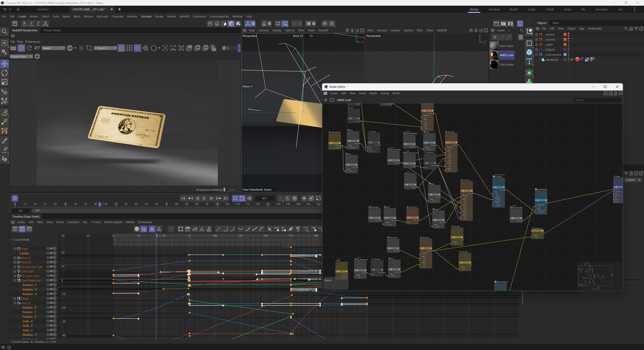This screenshot has width=644, height=350.
Task: Enable Autokeying with the red A icon
Action: (x=287, y=198)
